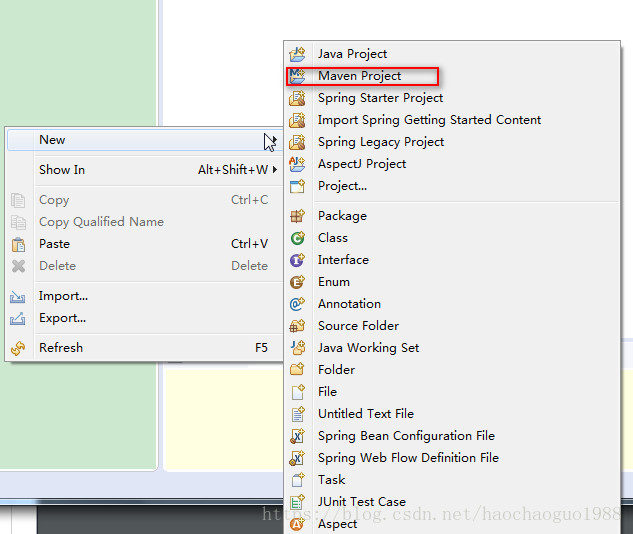The width and height of the screenshot is (633, 534).
Task: Click the Import... tray icon
Action: coord(18,297)
